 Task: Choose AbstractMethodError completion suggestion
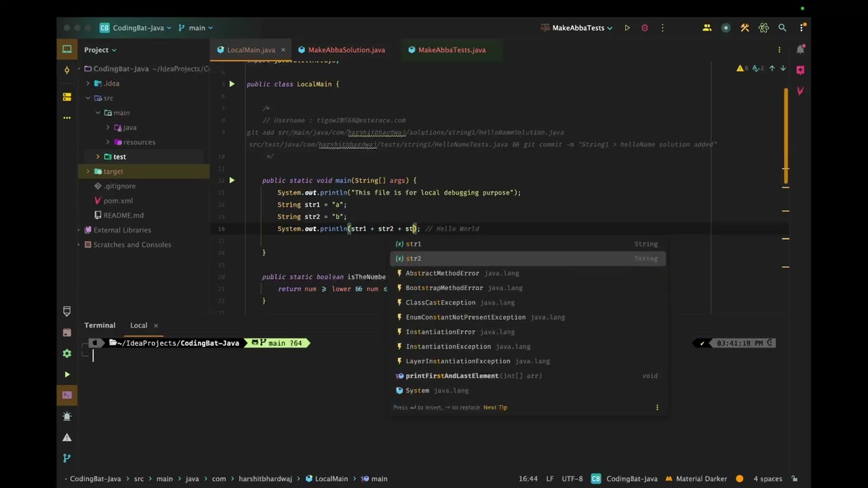[x=528, y=273]
